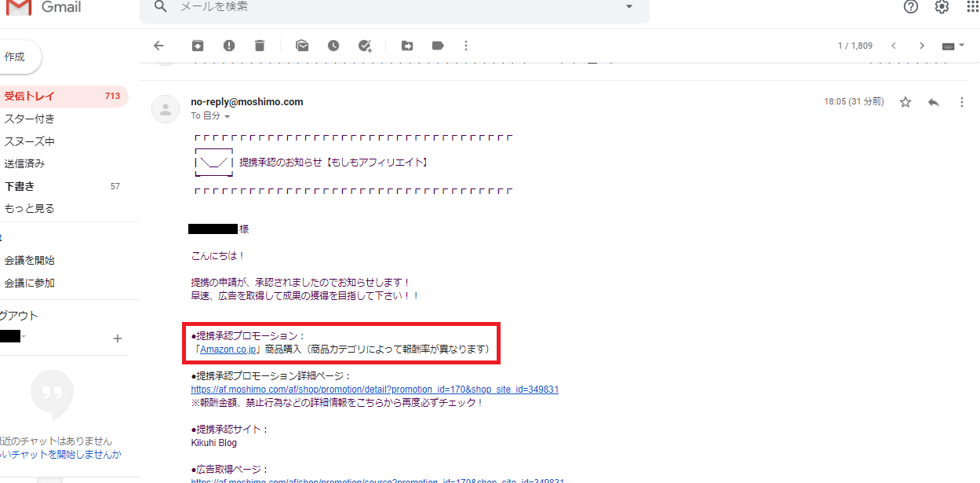Open the toolbar more options menu
This screenshot has height=483, width=980.
pos(466,46)
